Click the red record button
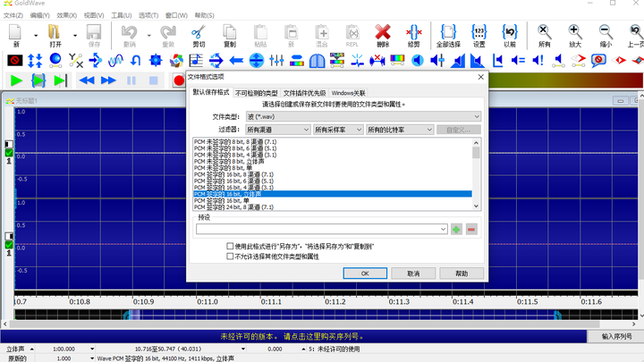Screen dimensions: 644x362 [x=179, y=80]
